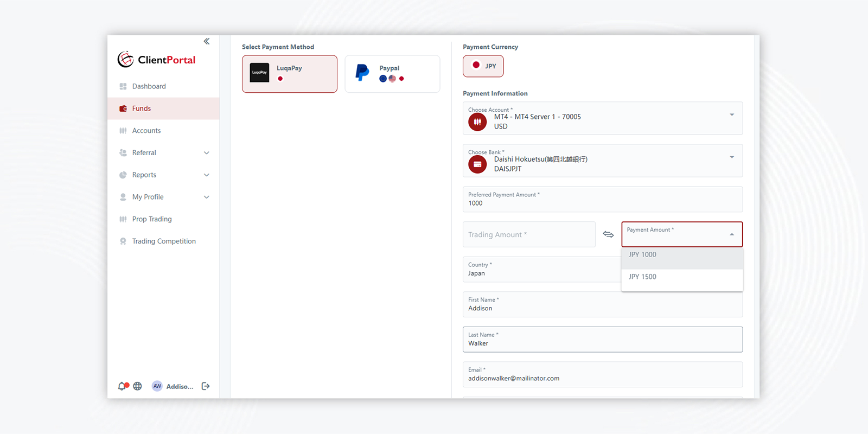Click the red bank card icon
Screen dimensions: 868x434
tap(477, 164)
